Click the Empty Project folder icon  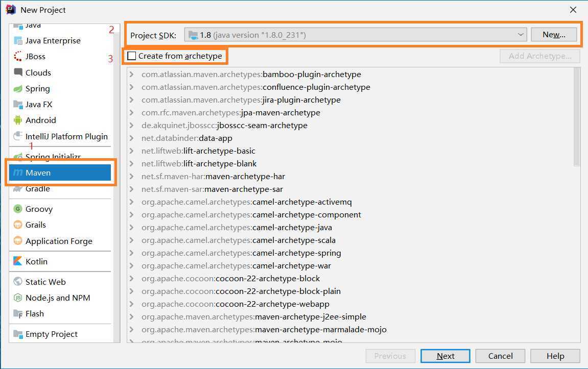(18, 334)
